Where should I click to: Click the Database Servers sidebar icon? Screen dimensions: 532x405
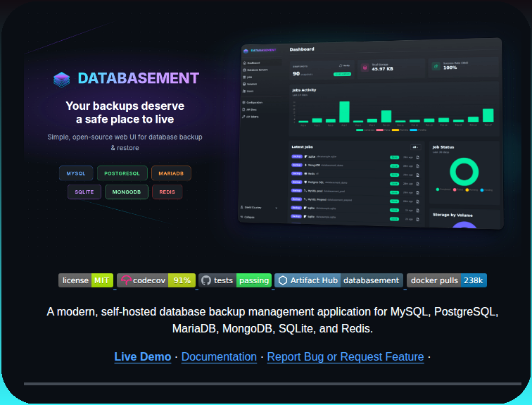pyautogui.click(x=245, y=70)
